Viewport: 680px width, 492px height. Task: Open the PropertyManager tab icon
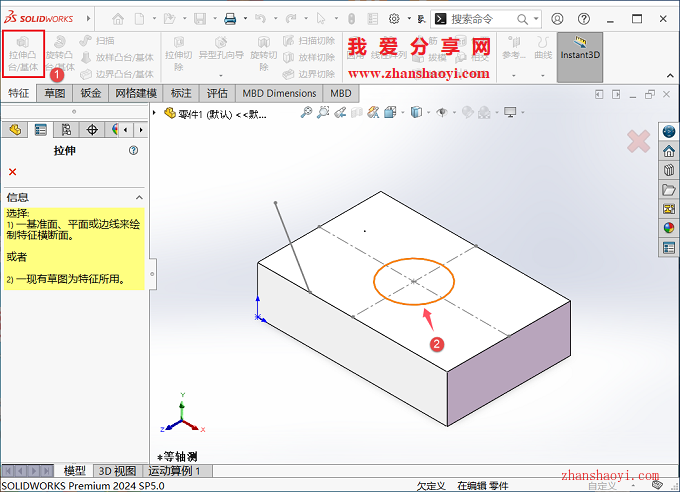coord(41,129)
